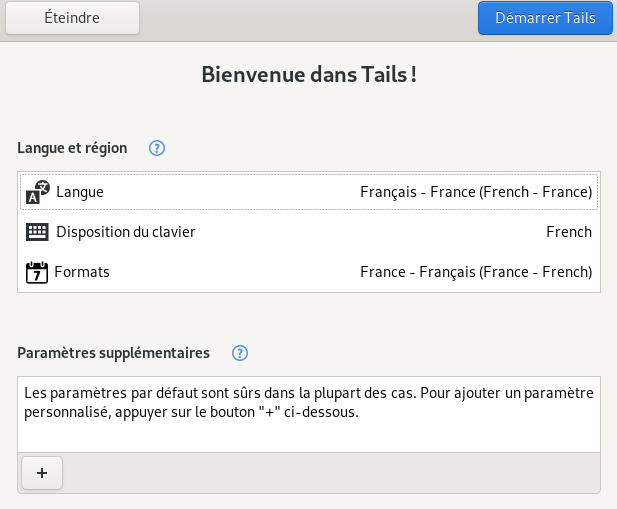
Task: Select the Disposition du clavier row
Action: pyautogui.click(x=309, y=232)
